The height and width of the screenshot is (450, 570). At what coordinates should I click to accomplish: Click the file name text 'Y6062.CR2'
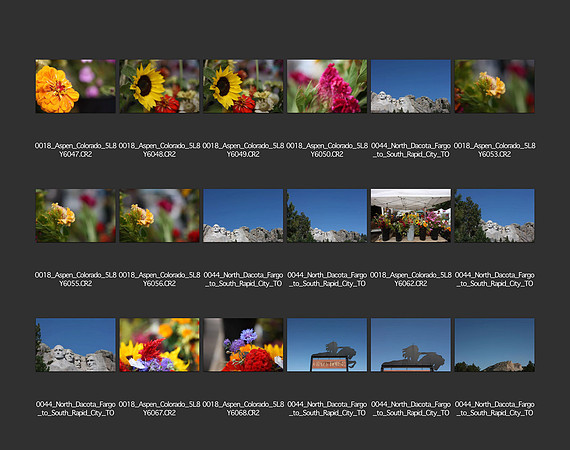pos(411,284)
